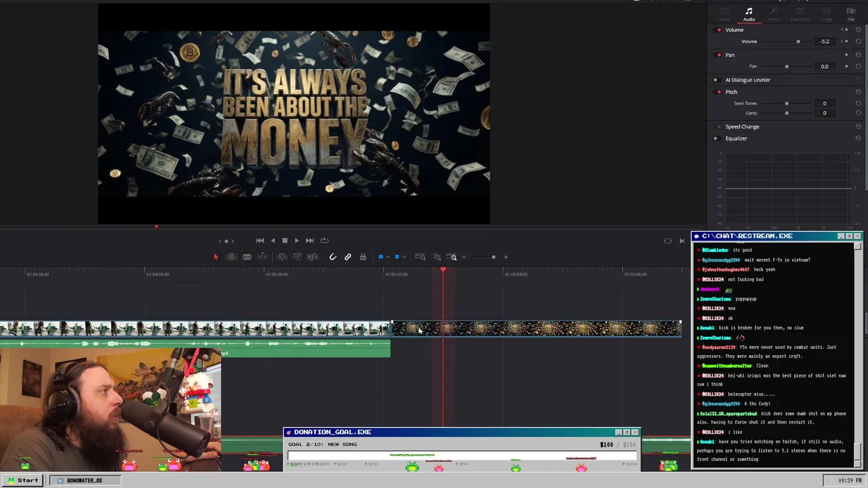The height and width of the screenshot is (488, 868).
Task: Add a blue marker at the playhead
Action: pos(397,257)
